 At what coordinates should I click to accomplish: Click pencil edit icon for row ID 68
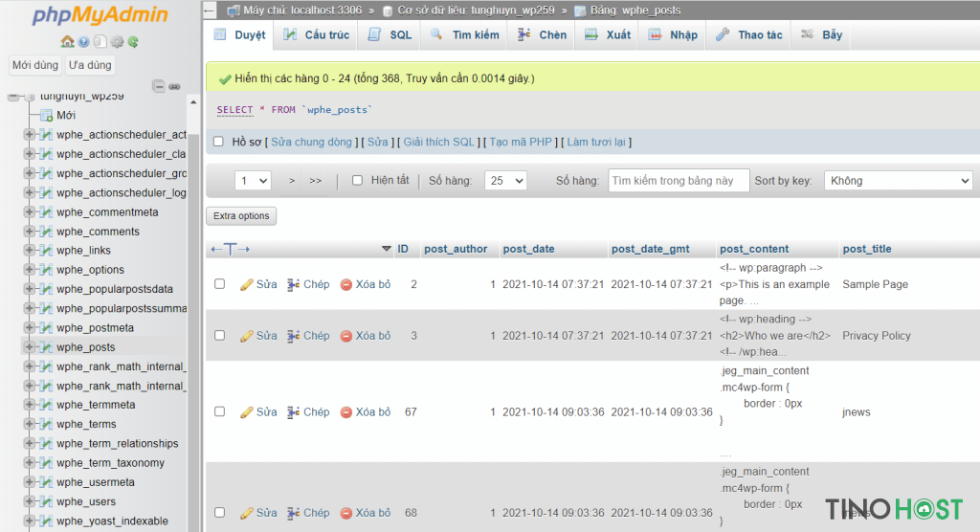tap(246, 513)
